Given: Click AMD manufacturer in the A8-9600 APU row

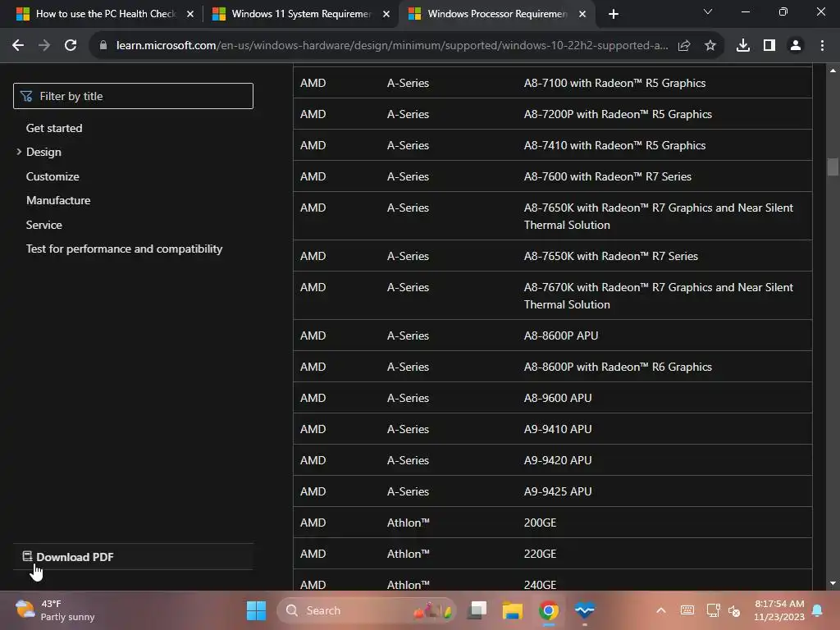Looking at the screenshot, I should point(313,398).
